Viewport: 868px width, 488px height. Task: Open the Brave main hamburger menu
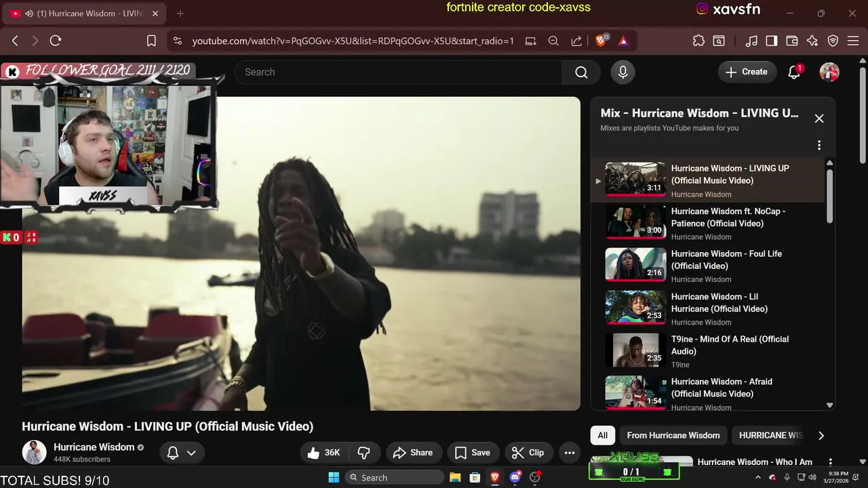click(x=853, y=41)
